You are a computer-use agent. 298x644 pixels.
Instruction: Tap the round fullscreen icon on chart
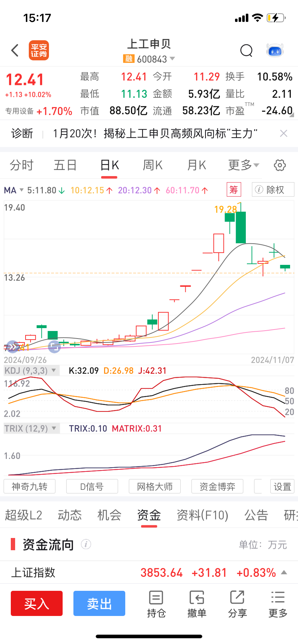point(54,347)
